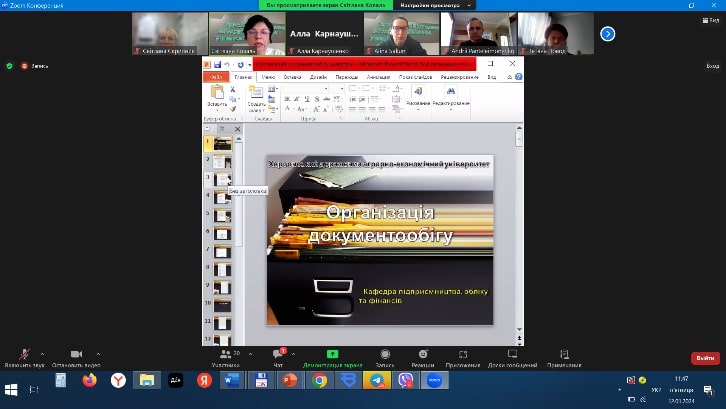This screenshot has height=409, width=726.
Task: Open the font size combo box
Action: pyautogui.click(x=337, y=88)
